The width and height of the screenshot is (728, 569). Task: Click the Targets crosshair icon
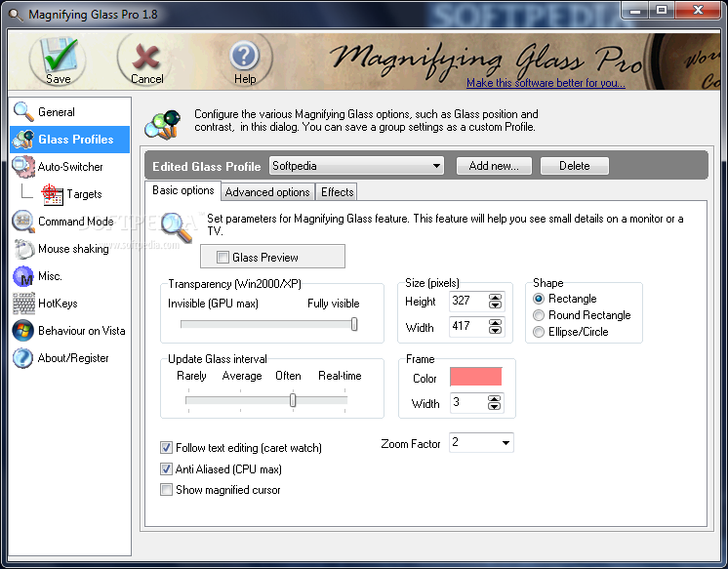point(52,194)
